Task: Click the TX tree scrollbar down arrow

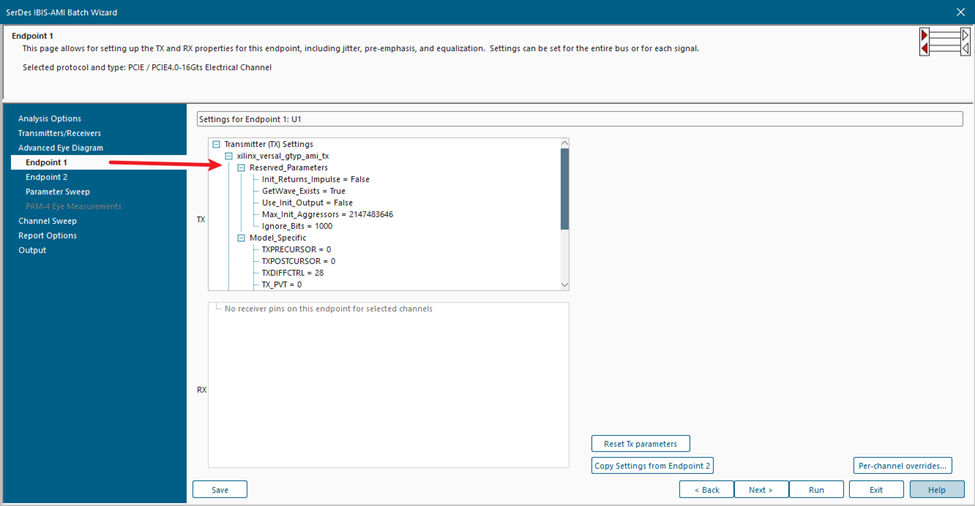Action: coord(564,285)
